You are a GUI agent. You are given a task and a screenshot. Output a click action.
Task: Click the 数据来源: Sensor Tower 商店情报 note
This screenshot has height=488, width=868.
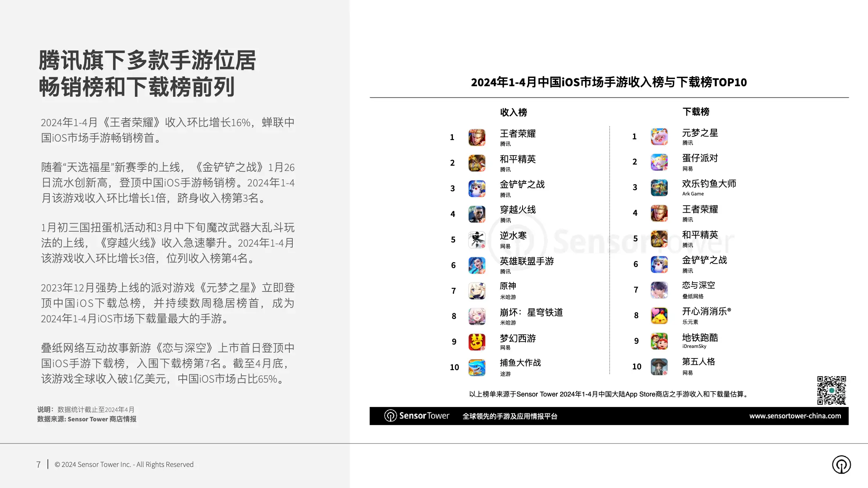pyautogui.click(x=87, y=419)
